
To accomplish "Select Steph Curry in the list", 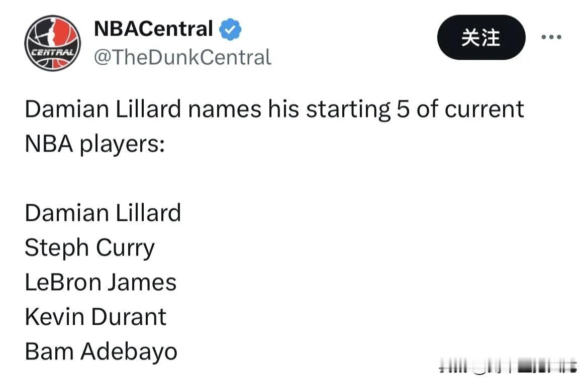I will (89, 248).
